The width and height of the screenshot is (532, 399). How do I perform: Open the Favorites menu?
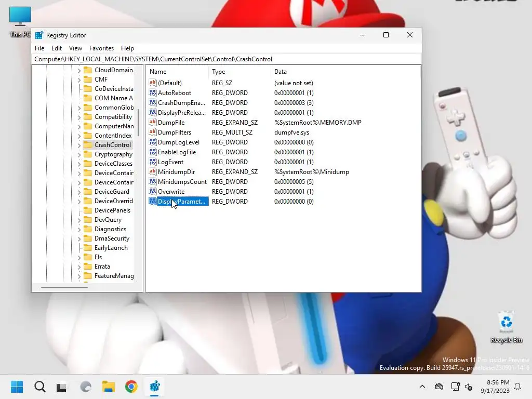point(101,48)
